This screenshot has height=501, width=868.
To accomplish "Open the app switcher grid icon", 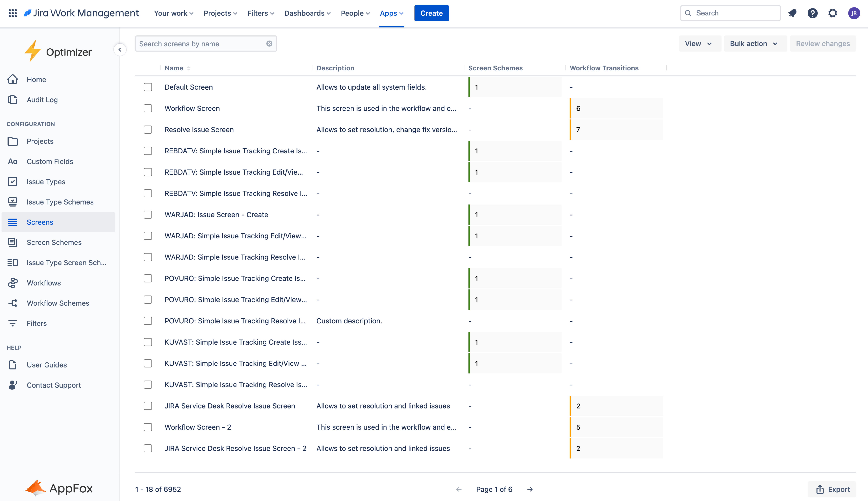I will point(12,13).
